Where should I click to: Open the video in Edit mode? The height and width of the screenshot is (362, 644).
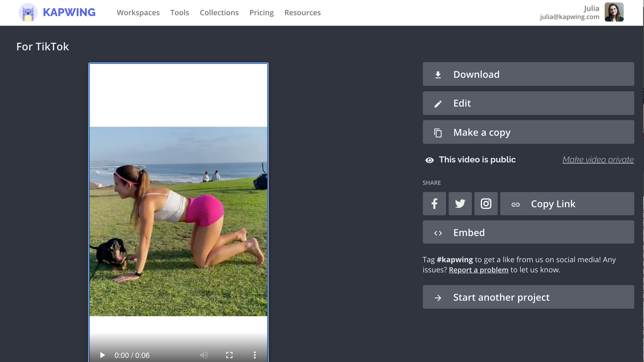(528, 103)
